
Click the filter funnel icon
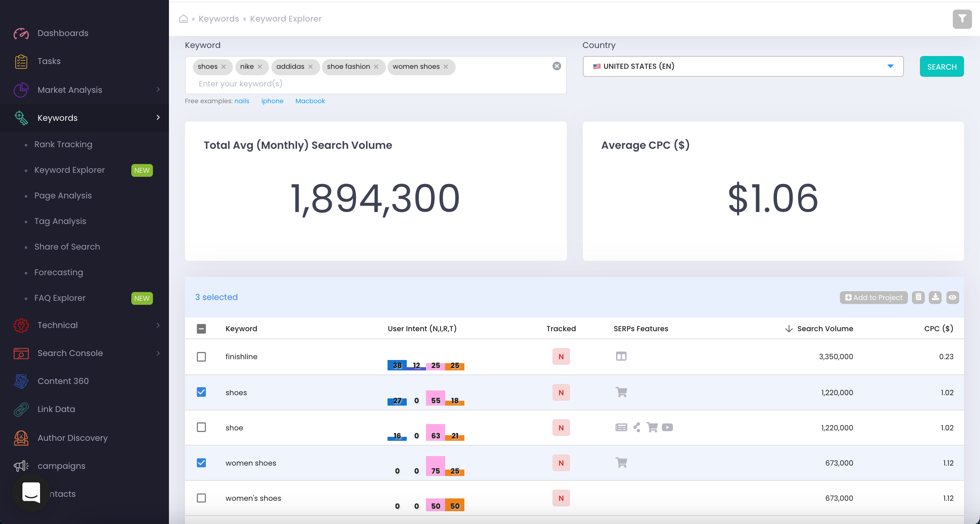point(962,19)
